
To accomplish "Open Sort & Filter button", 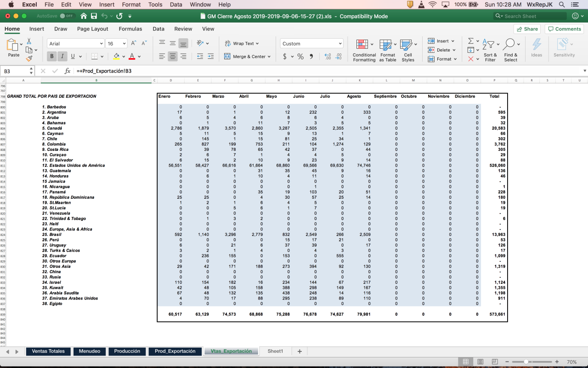I will coord(490,51).
